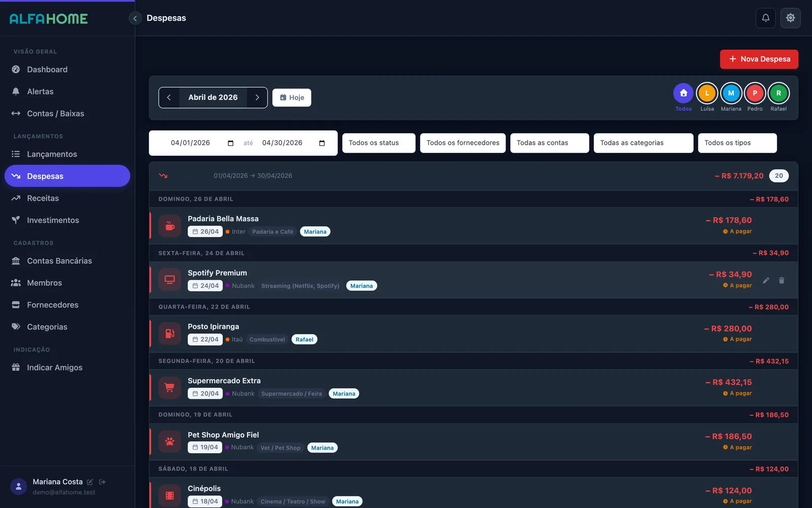Click the 26/04 date chip
Screen dimensions: 812x508
click(205, 232)
